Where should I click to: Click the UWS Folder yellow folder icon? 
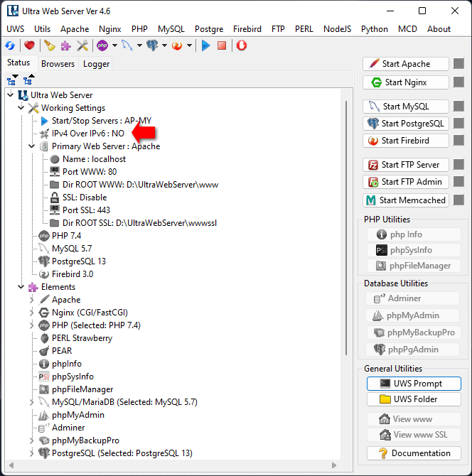(385, 399)
